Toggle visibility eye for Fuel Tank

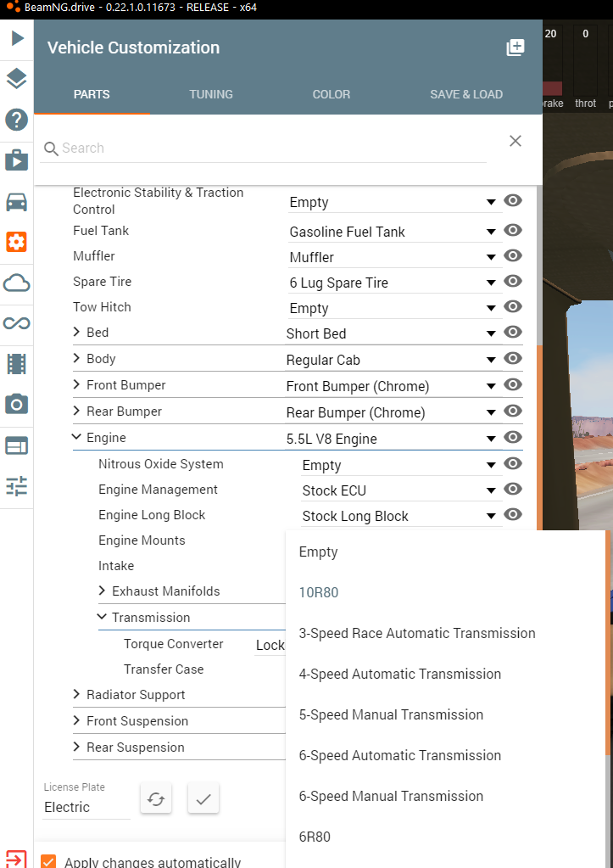[513, 230]
